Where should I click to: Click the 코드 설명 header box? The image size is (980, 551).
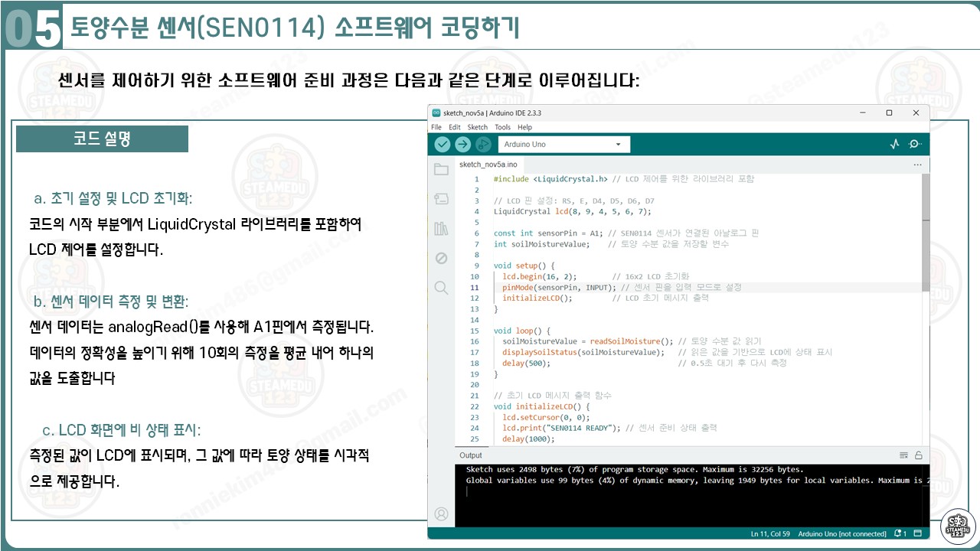[x=102, y=139]
